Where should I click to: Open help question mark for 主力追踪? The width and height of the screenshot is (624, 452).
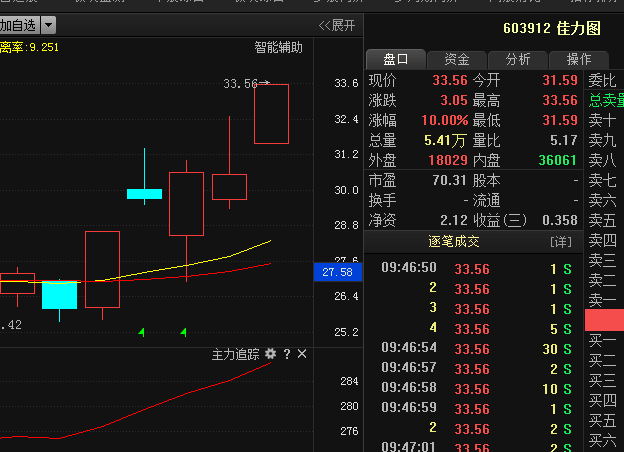coord(287,354)
